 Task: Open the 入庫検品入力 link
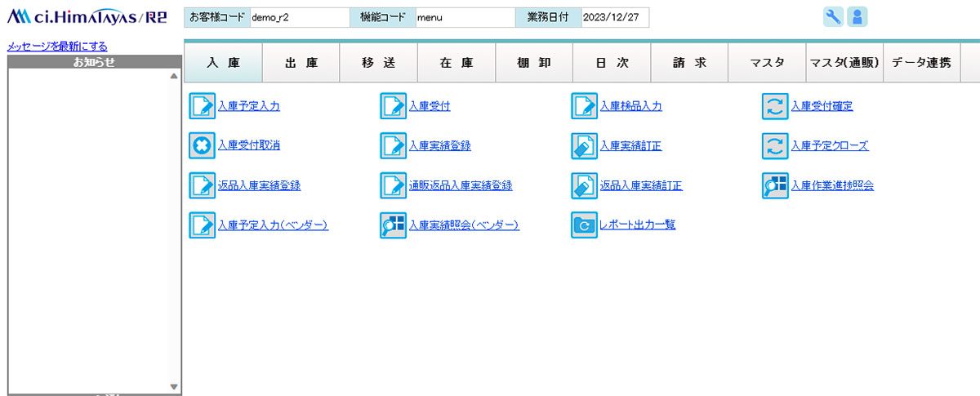(x=630, y=106)
